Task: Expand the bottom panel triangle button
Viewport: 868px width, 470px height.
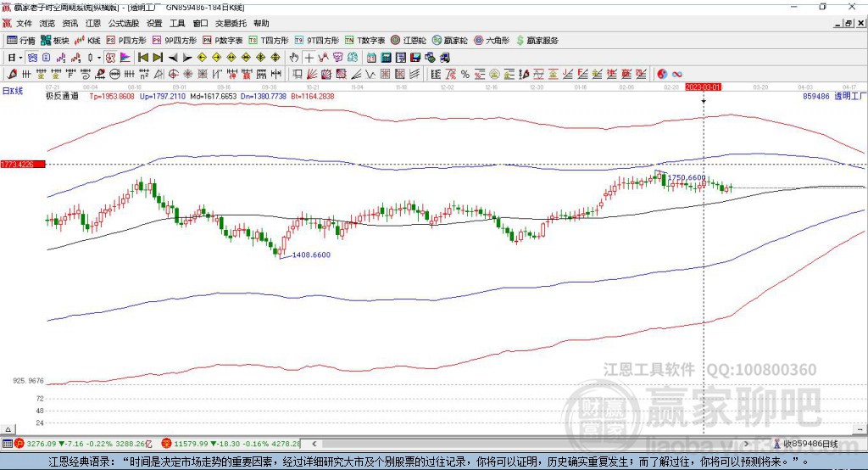Action: pyautogui.click(x=8, y=429)
